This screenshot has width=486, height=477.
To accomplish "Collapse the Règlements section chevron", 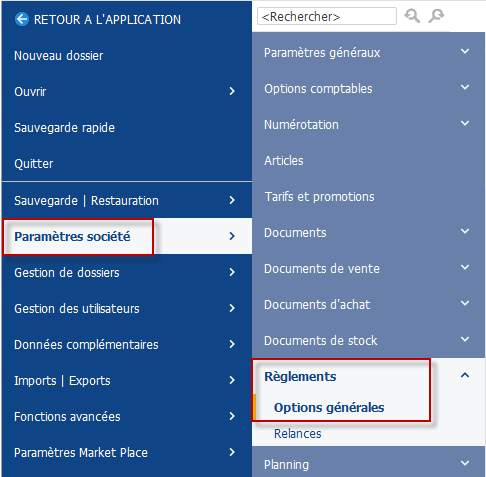I will [465, 375].
